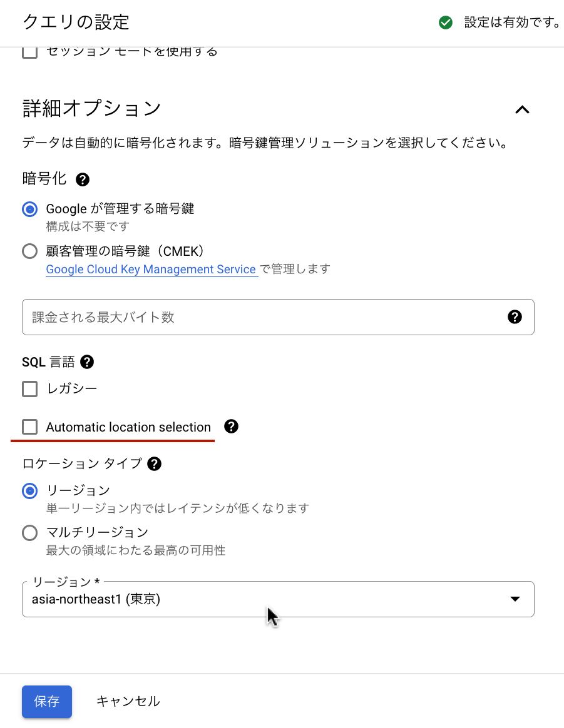Choose 顧客管理の暗号鍵（CMEK）

[x=29, y=251]
